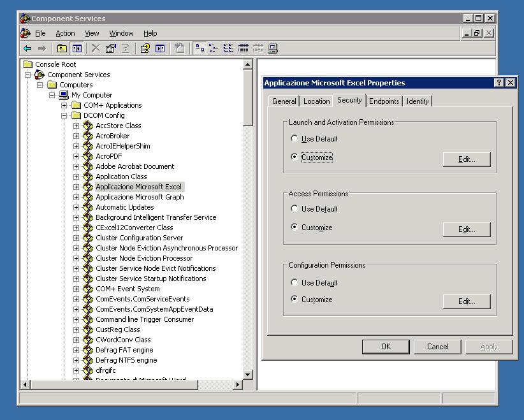Switch to Small Icons view

214,49
